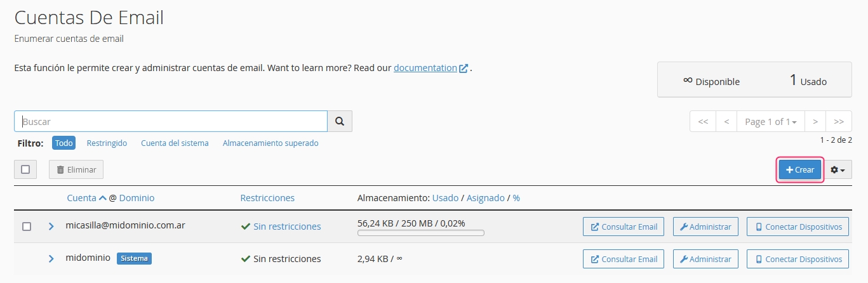Click Consultar Email for midominio system account
The image size is (868, 283).
(x=624, y=259)
